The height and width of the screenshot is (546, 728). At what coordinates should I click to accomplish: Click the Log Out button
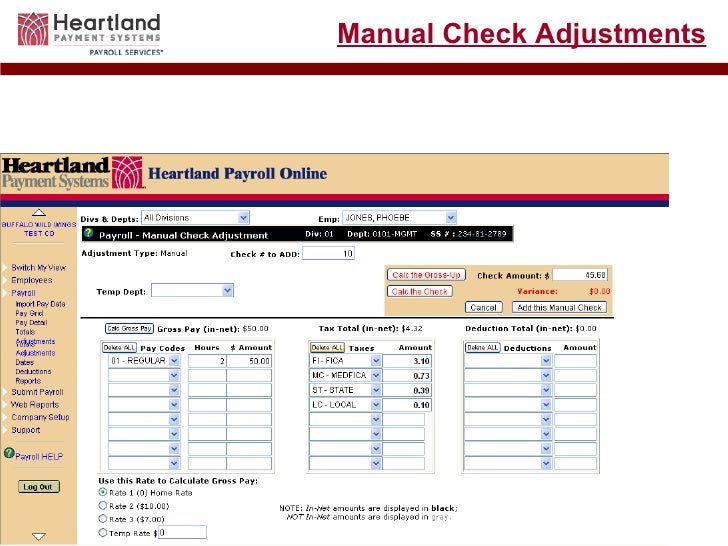pos(39,487)
